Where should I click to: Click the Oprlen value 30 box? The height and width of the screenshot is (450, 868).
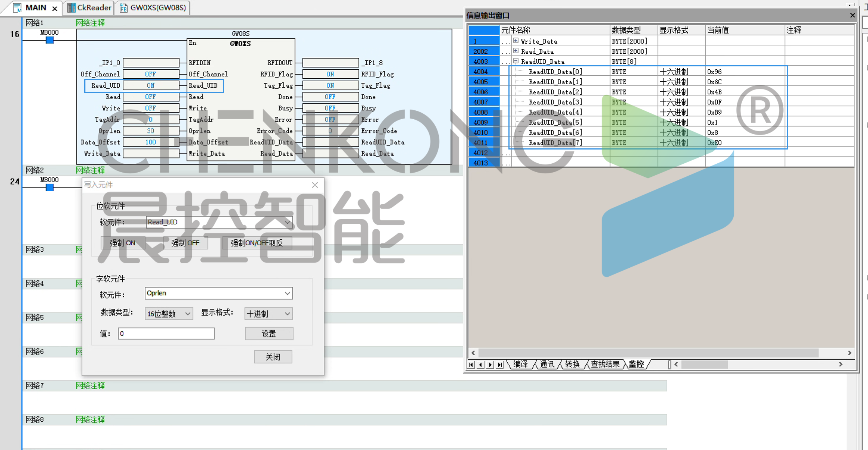click(151, 131)
